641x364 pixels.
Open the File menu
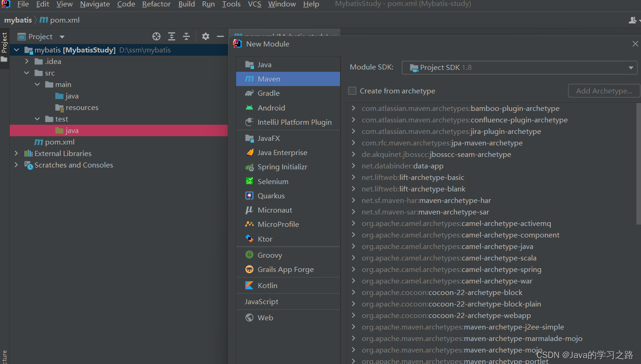point(23,4)
